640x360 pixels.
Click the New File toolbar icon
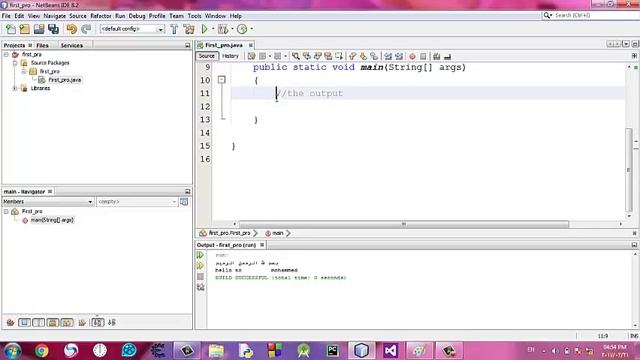[x=11, y=29]
